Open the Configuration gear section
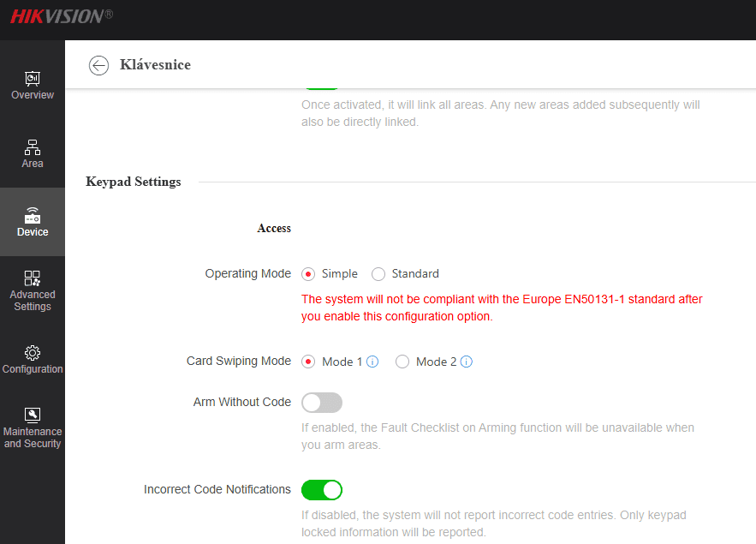The height and width of the screenshot is (544, 756). tap(33, 359)
